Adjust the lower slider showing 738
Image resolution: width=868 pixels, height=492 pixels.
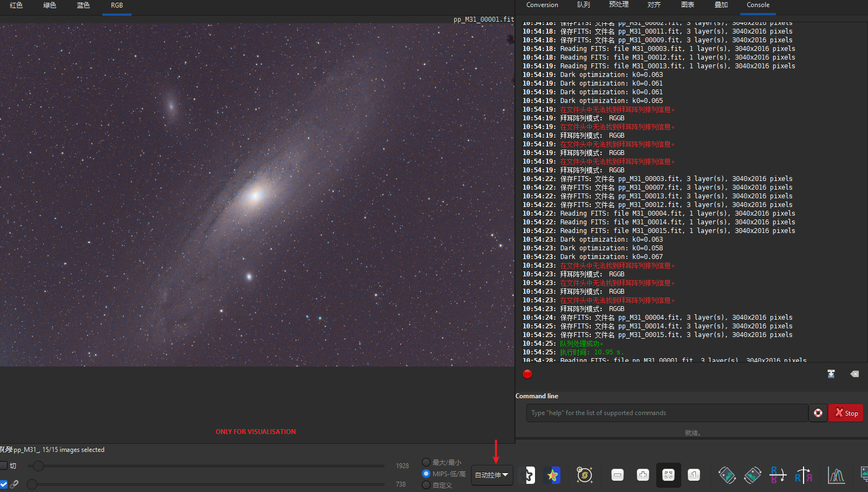click(x=206, y=484)
